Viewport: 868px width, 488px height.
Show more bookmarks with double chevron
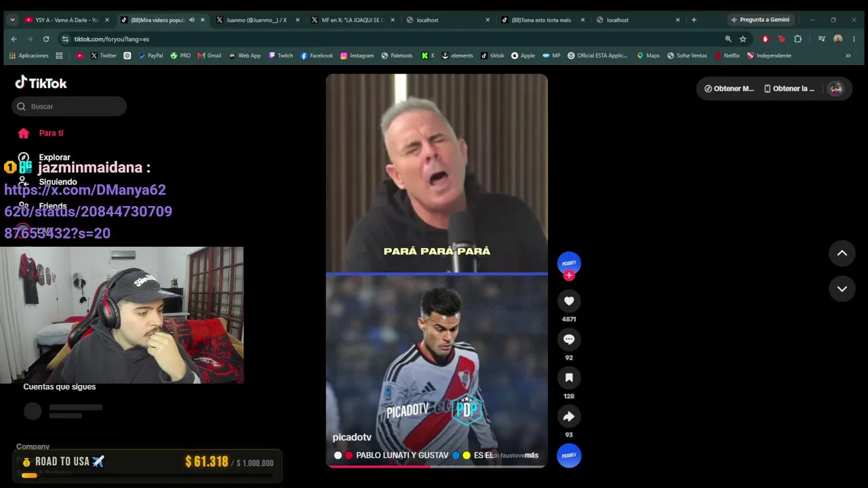tap(848, 56)
